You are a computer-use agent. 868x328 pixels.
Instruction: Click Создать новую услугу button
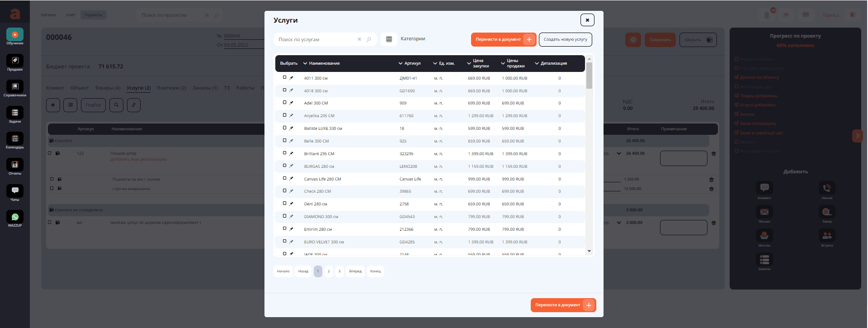pyautogui.click(x=565, y=40)
